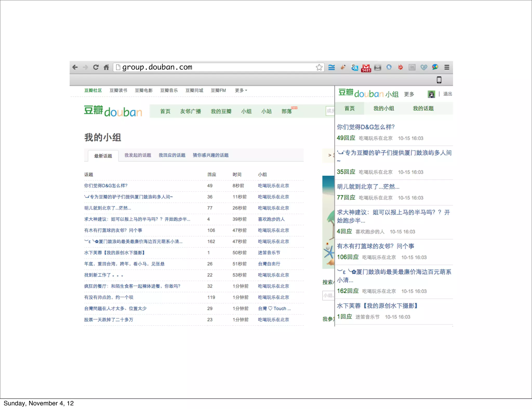Open 我的话题 tab in mobile panel
This screenshot has height=409, width=532.
tap(423, 108)
